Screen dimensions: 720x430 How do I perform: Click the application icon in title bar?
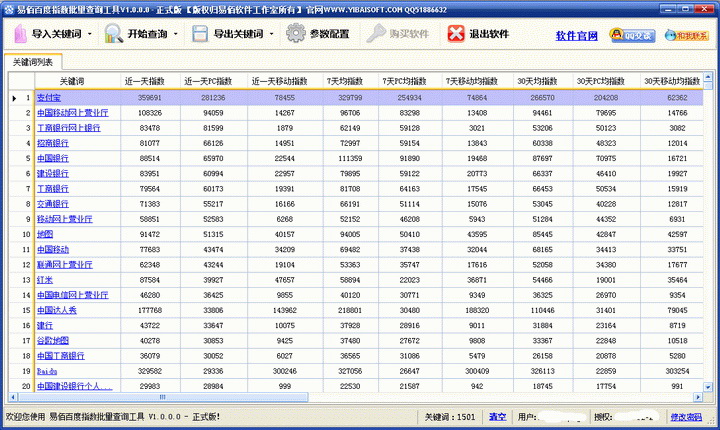pyautogui.click(x=9, y=9)
